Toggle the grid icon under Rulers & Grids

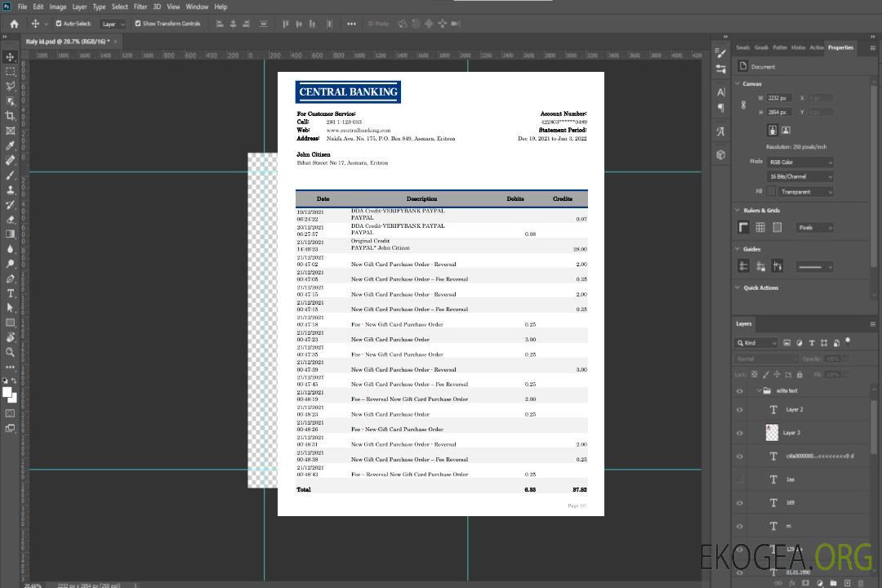760,228
